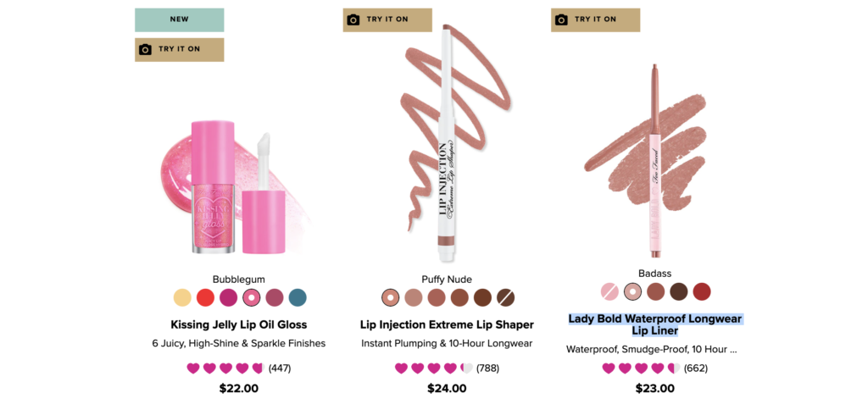Click camera icon on Lip Shaper Try It On
The height and width of the screenshot is (399, 868).
click(353, 19)
